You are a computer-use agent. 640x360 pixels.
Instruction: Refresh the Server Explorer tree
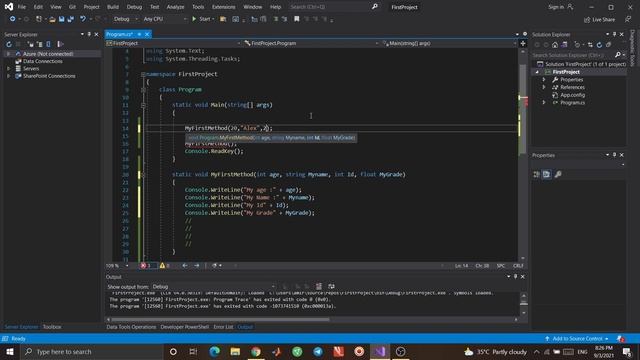[x=9, y=44]
